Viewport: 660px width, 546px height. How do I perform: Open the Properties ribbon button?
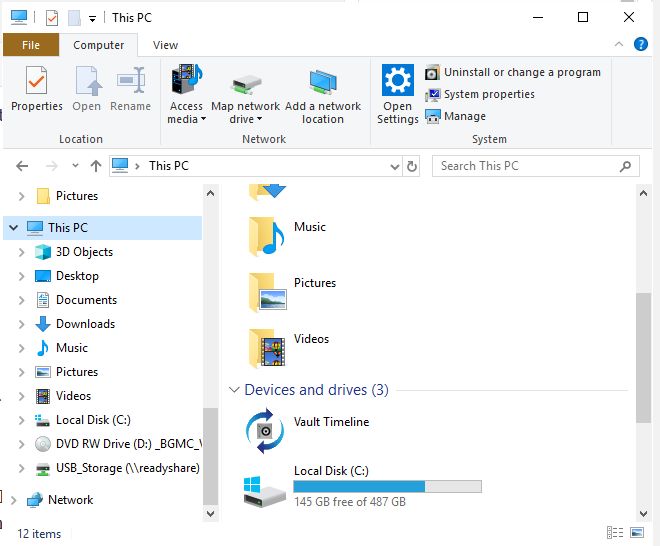37,89
